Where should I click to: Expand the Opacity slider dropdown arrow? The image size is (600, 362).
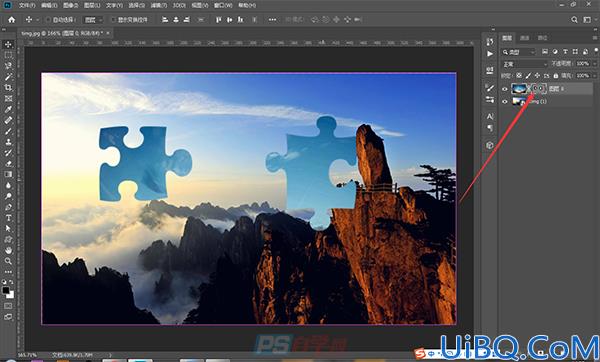click(x=595, y=64)
